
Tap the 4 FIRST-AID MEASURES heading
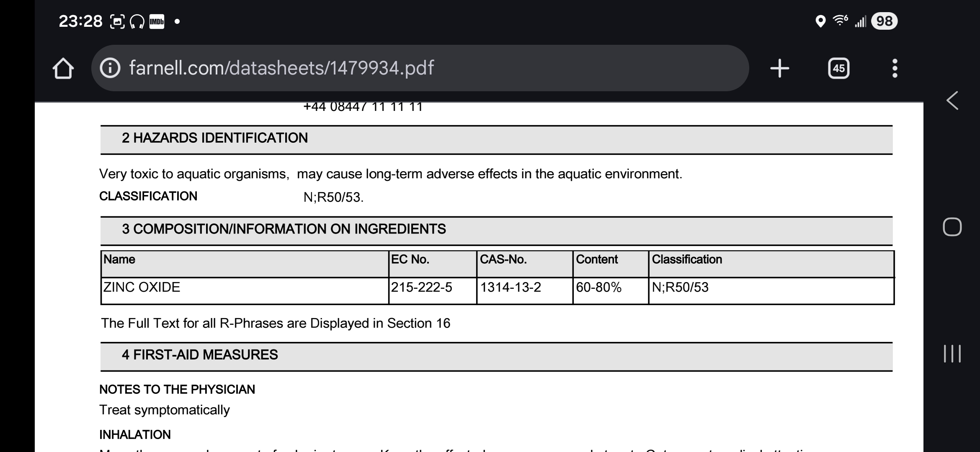click(x=199, y=355)
